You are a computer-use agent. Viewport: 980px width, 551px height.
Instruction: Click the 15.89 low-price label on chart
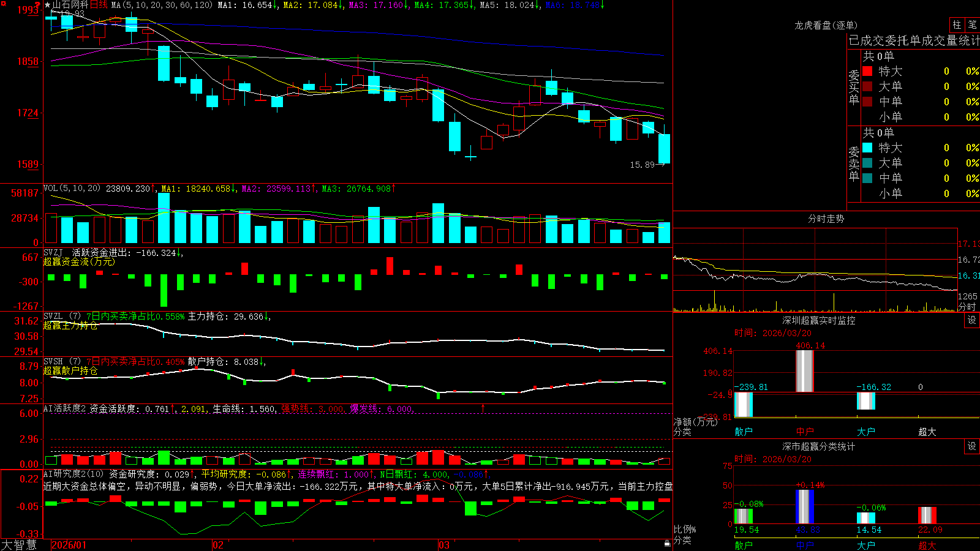643,165
